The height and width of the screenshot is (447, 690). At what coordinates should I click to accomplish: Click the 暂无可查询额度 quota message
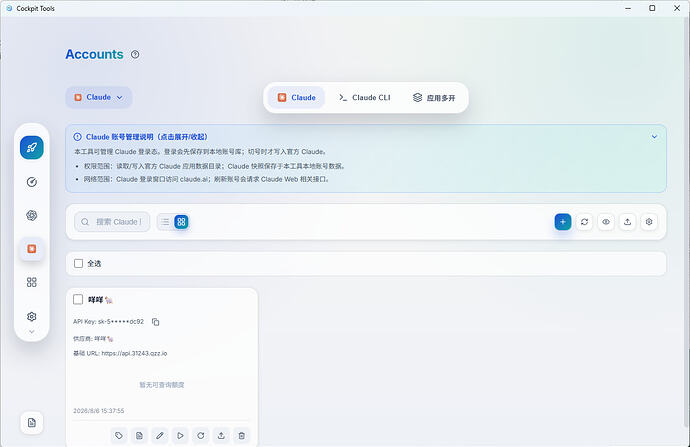coord(162,385)
